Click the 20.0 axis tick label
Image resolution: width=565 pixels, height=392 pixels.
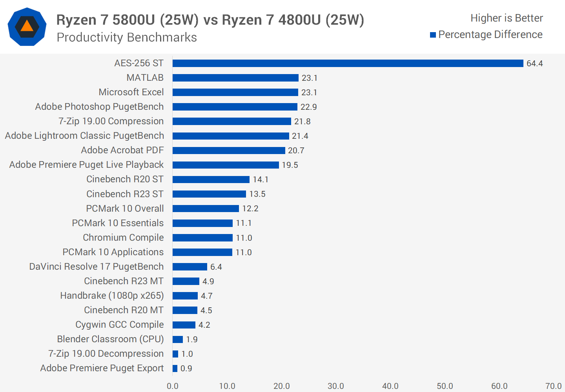click(282, 386)
